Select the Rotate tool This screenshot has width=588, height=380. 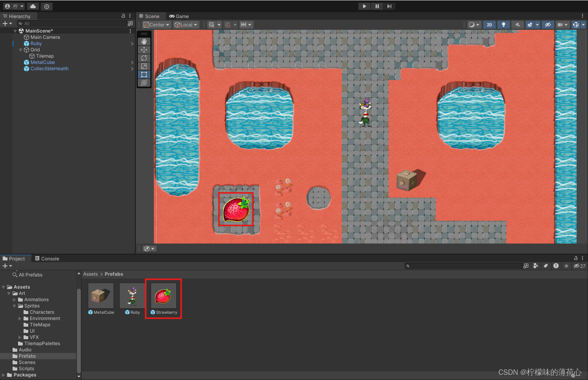click(144, 58)
